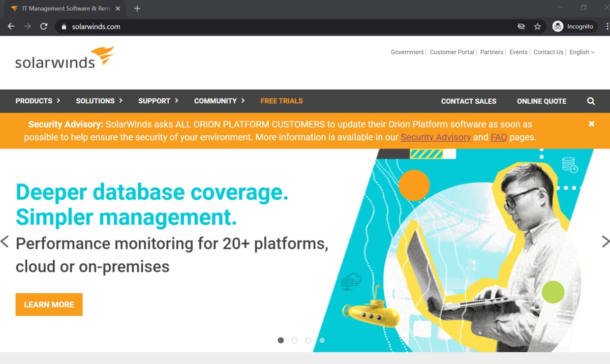Dismiss the Security Advisory banner

[591, 124]
